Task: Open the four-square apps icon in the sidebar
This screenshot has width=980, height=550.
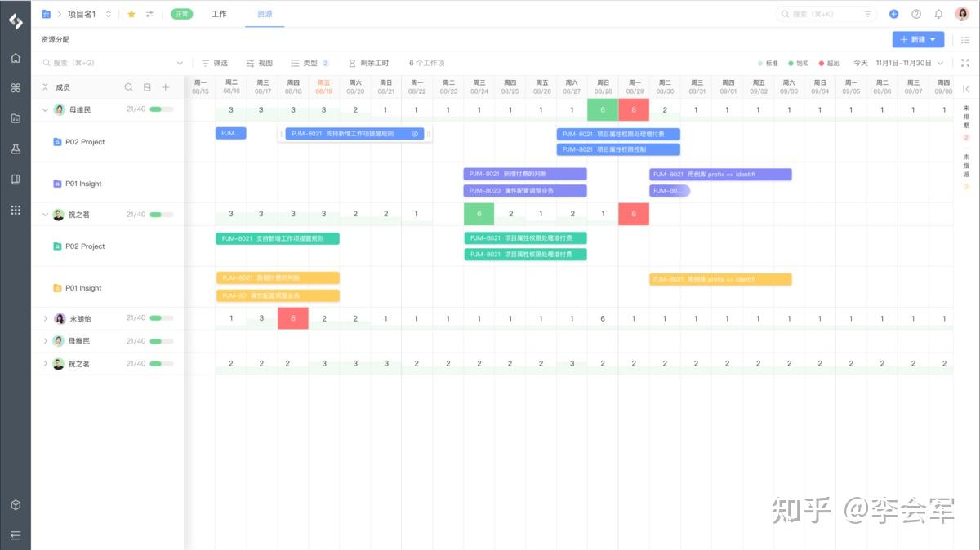Action: (15, 88)
